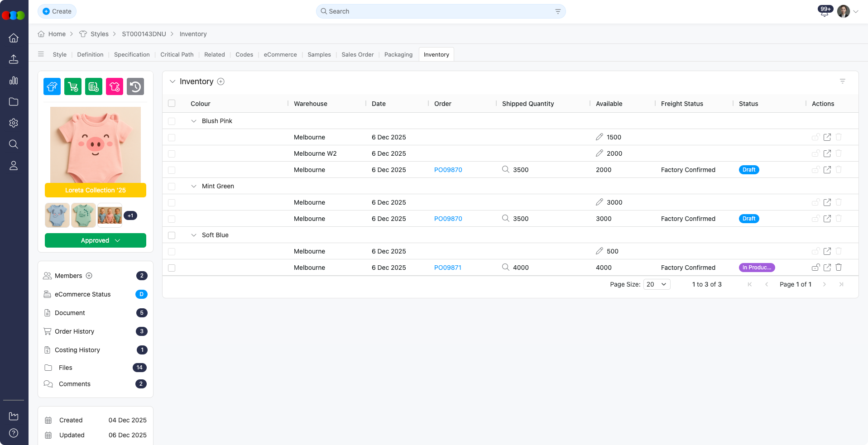Screen dimensions: 868x445
Task: Select the mint green bodysuit thumbnail
Action: coord(83,215)
